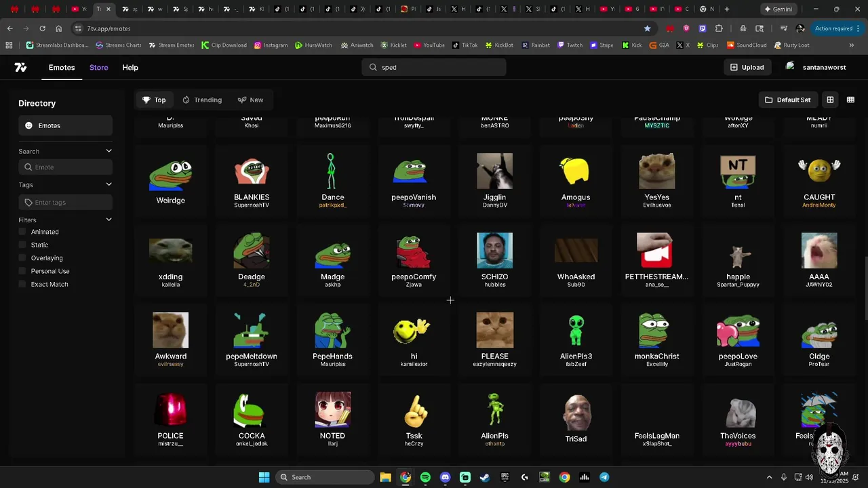
Task: Open the POLICE emote
Action: pyautogui.click(x=170, y=420)
